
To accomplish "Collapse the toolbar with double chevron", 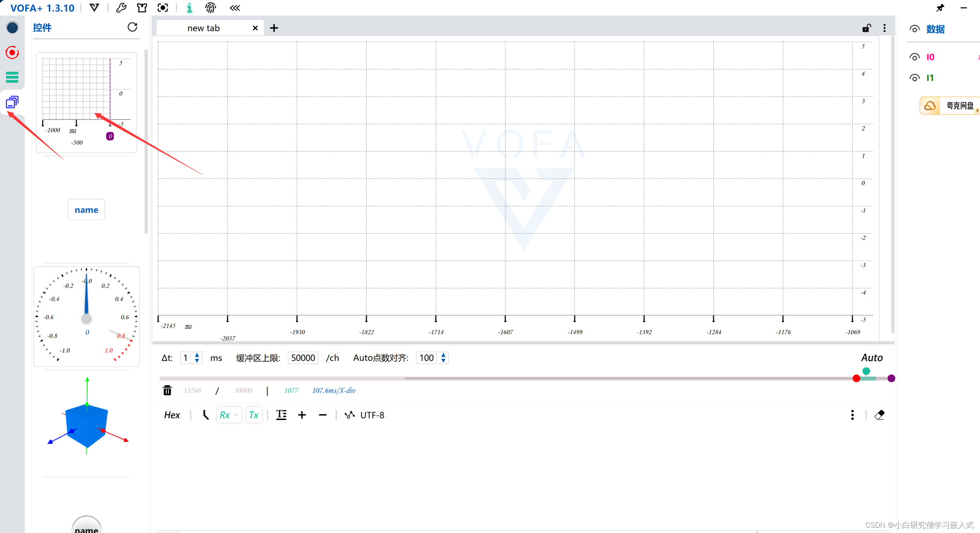I will pos(235,8).
